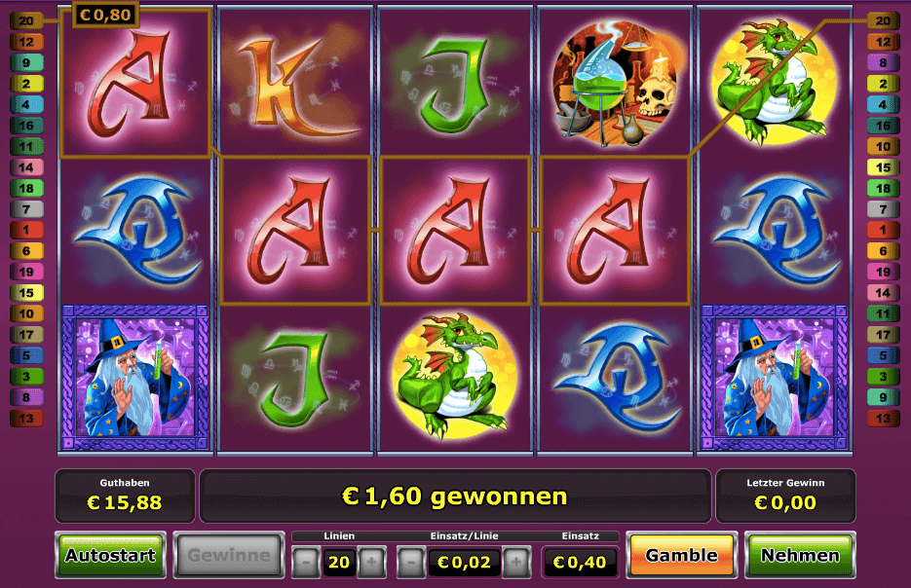This screenshot has height=588, width=911.
Task: Click the Autostart button
Action: coord(110,555)
